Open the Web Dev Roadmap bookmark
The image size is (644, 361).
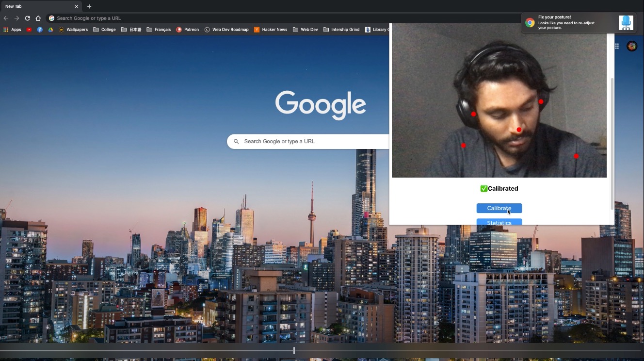[226, 30]
